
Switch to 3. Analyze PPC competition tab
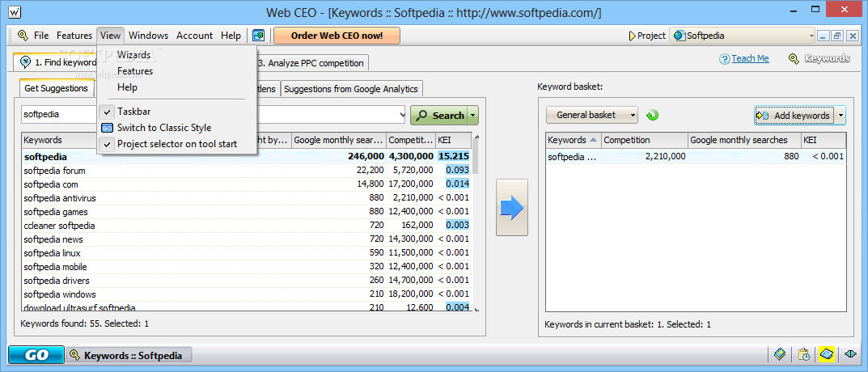tap(311, 63)
